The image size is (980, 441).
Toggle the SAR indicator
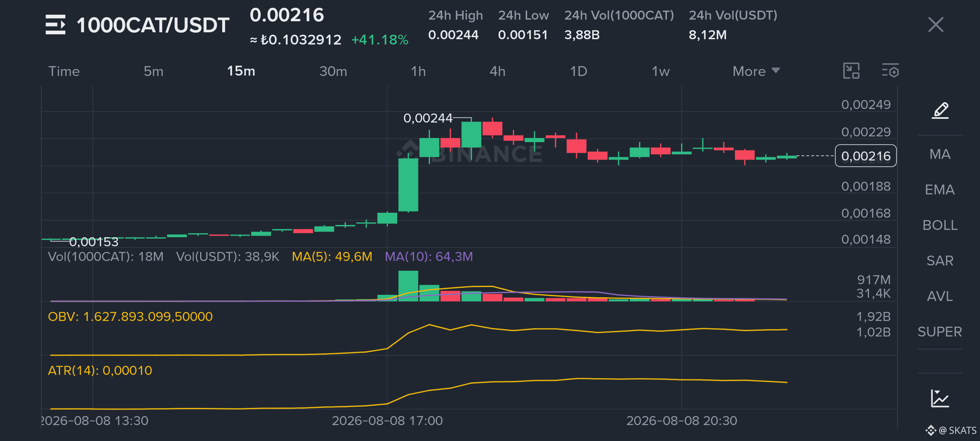point(940,261)
